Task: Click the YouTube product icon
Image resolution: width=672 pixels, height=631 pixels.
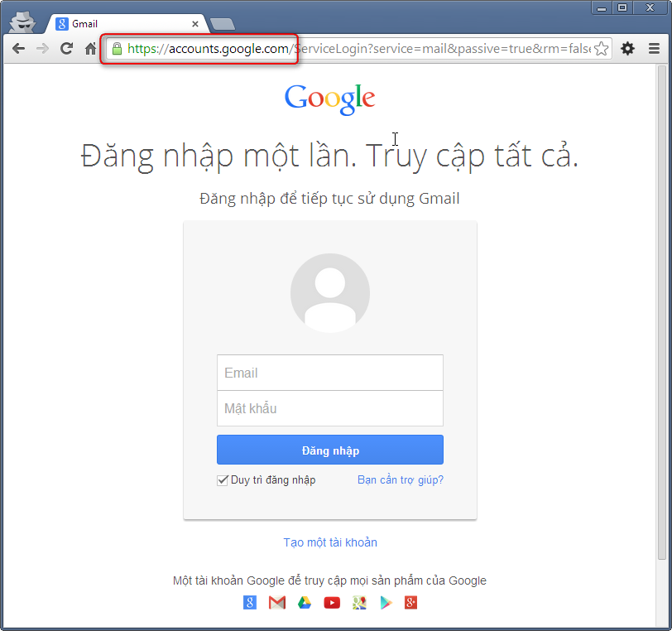Action: click(332, 603)
